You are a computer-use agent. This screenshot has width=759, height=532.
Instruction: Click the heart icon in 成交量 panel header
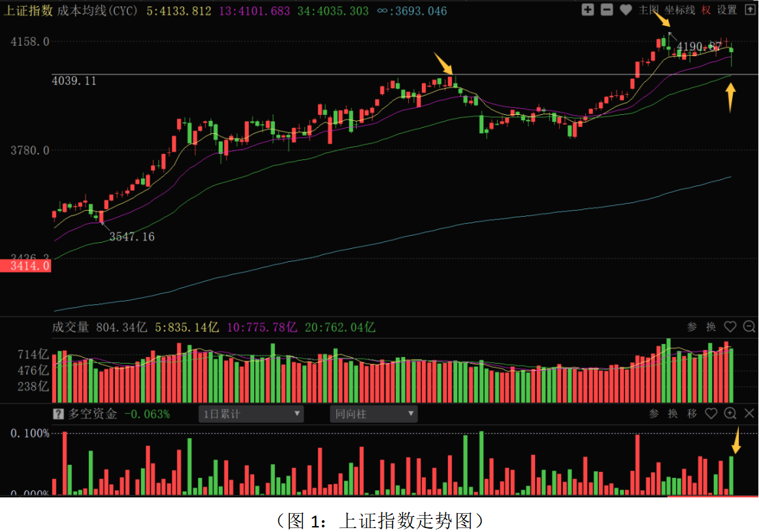(730, 327)
